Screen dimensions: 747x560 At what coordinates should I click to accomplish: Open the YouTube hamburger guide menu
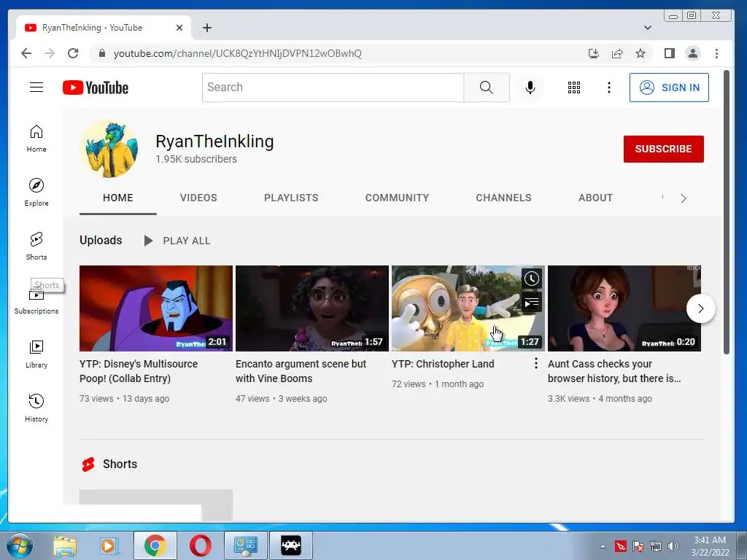point(36,87)
